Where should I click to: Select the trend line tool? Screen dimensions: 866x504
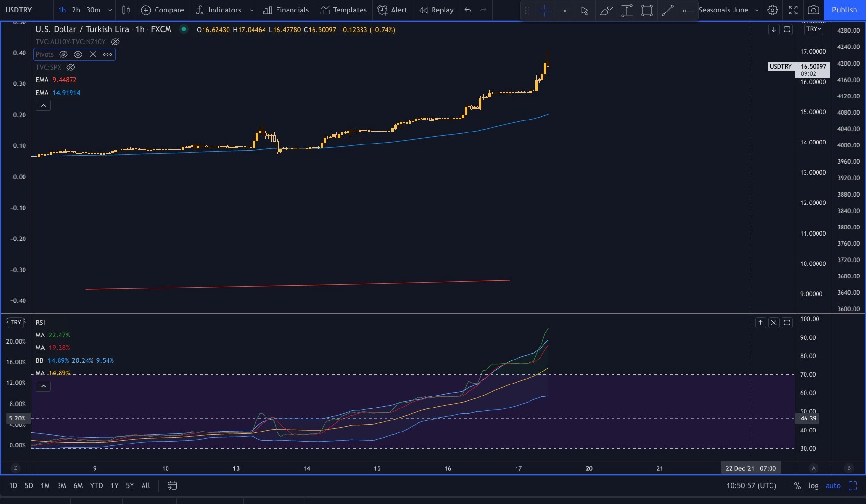pos(668,11)
